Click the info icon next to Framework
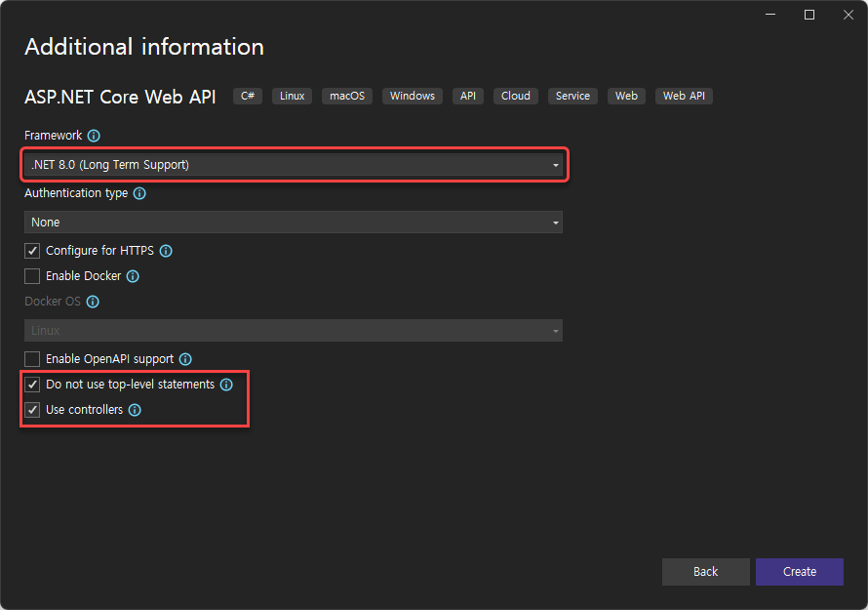868x610 pixels. tap(94, 136)
